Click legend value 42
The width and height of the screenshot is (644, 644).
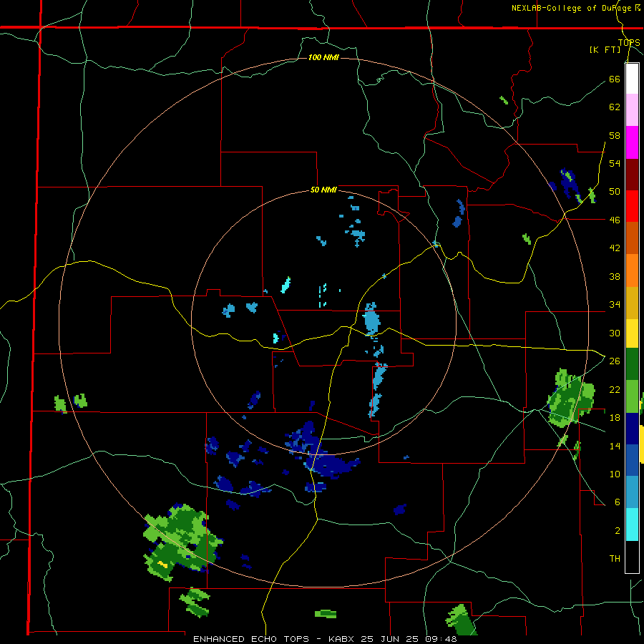tap(615, 248)
